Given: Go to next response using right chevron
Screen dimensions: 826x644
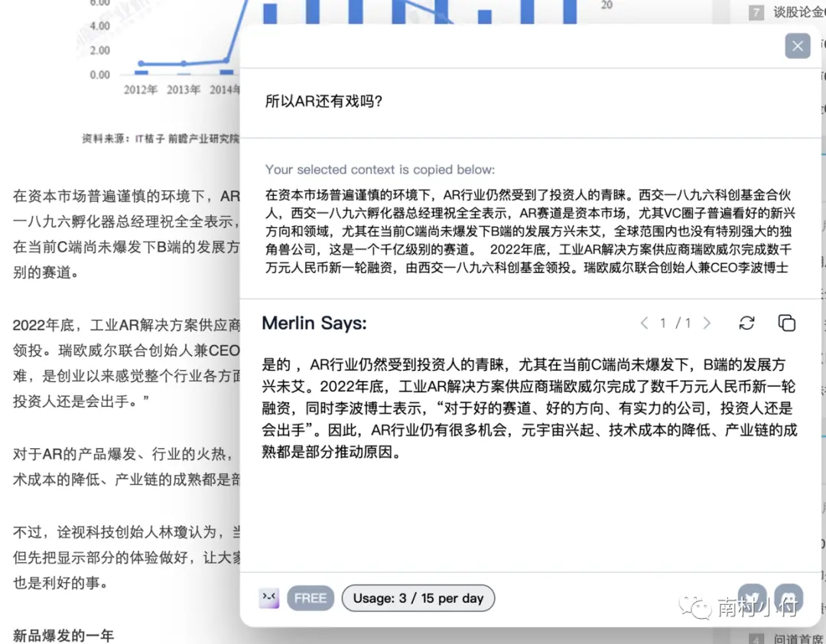Looking at the screenshot, I should click(707, 324).
